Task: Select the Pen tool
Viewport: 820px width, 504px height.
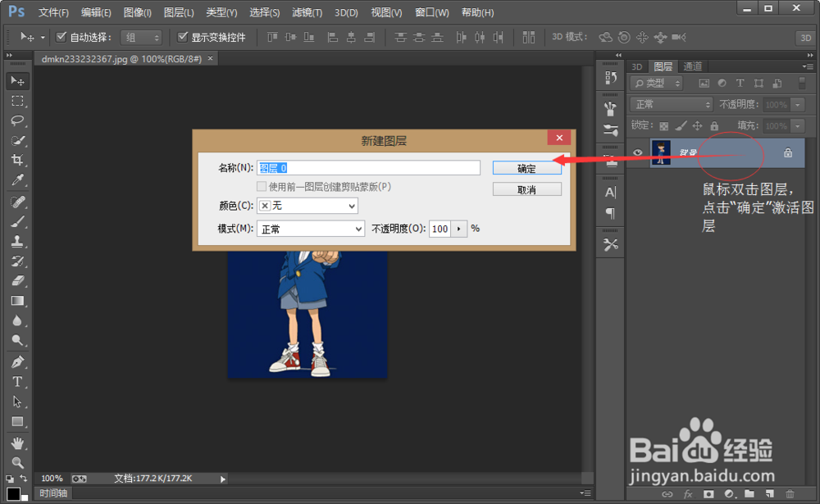Action: 17,361
